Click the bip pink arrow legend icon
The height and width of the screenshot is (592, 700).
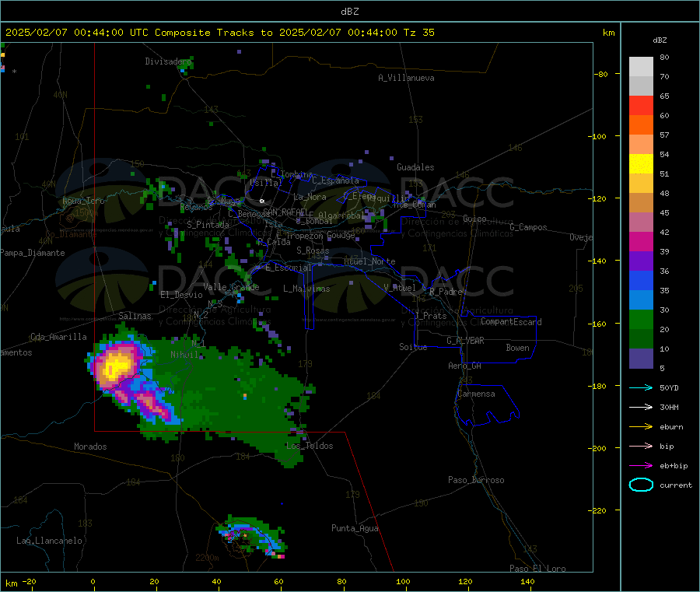pyautogui.click(x=641, y=446)
